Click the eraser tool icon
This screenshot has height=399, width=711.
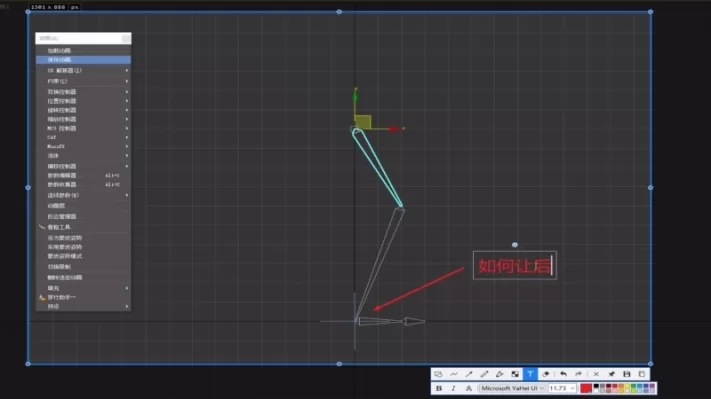tap(545, 374)
